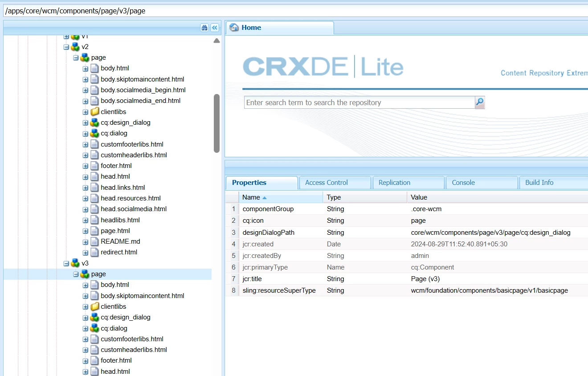This screenshot has height=376, width=588.
Task: Click the v2 page component icon
Action: (x=85, y=57)
